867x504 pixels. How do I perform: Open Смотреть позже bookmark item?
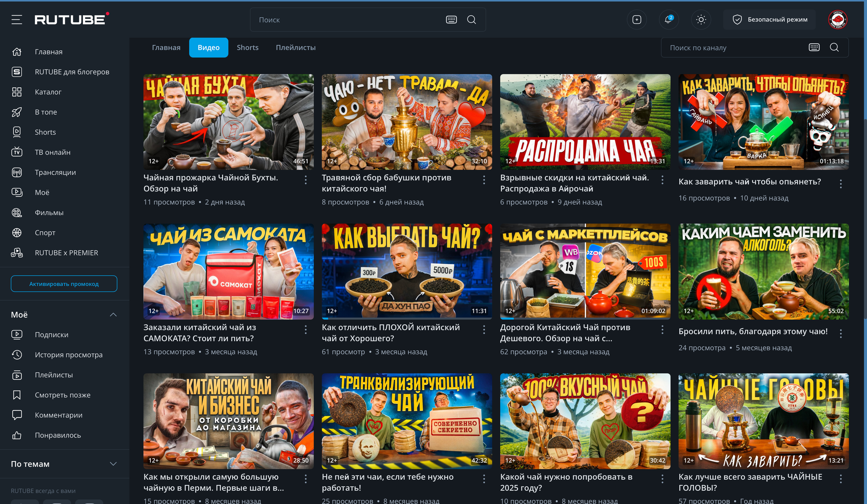point(62,395)
